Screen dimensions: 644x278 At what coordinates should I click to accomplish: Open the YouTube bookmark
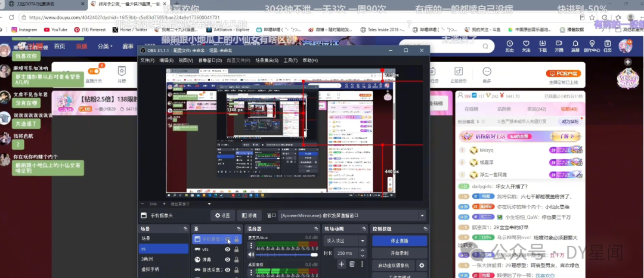55,30
